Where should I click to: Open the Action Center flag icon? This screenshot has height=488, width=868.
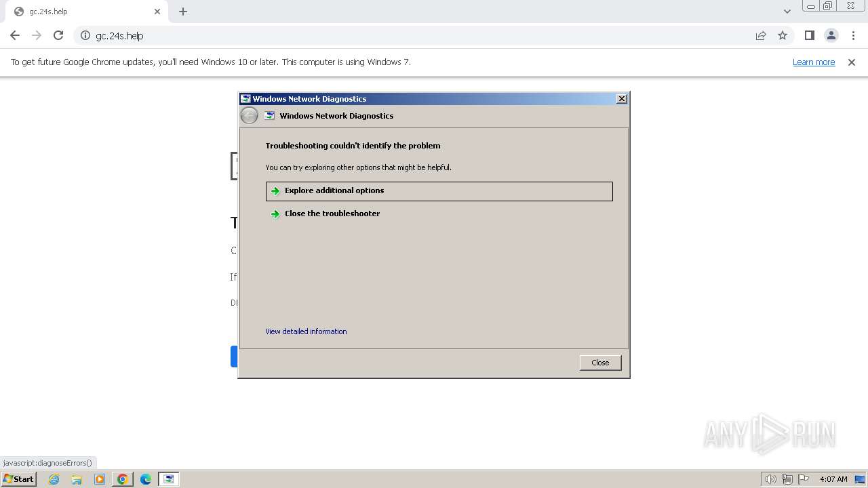[804, 479]
